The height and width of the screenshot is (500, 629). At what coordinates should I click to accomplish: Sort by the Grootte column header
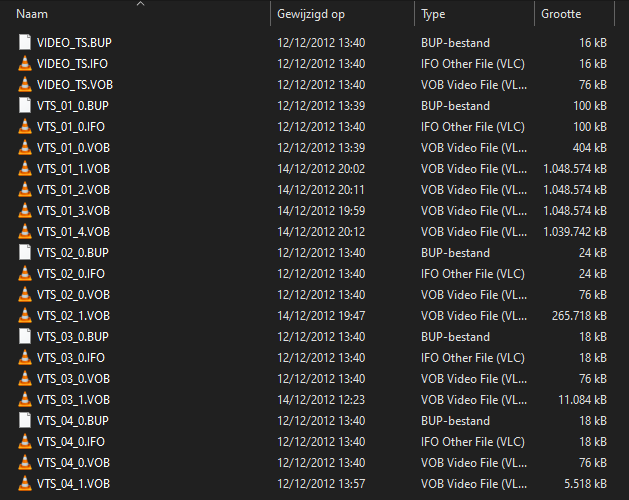pos(561,15)
